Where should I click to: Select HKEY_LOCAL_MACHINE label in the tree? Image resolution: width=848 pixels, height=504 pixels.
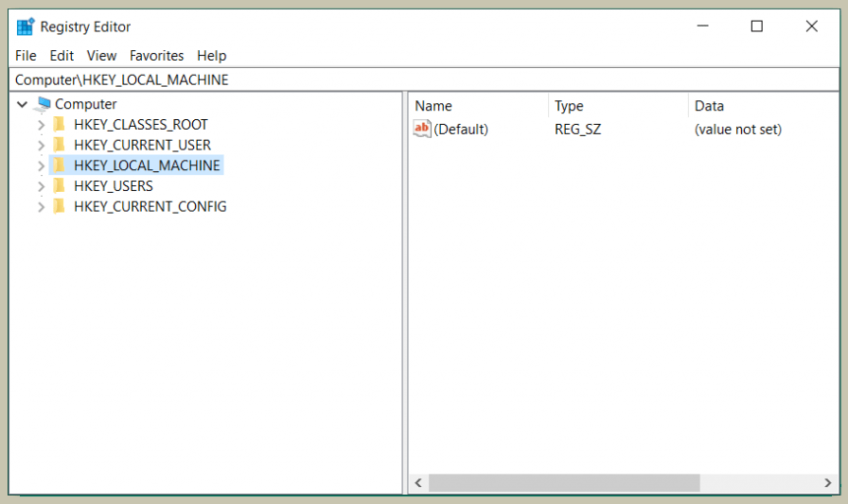pyautogui.click(x=147, y=165)
